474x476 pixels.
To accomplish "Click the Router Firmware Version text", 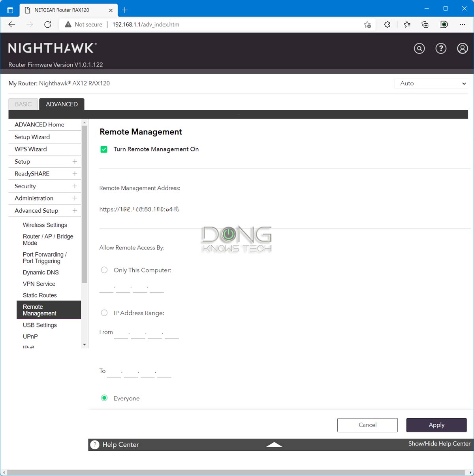I will click(x=56, y=65).
